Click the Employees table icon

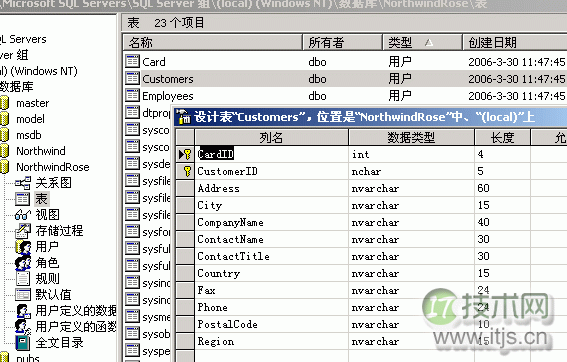pos(132,95)
